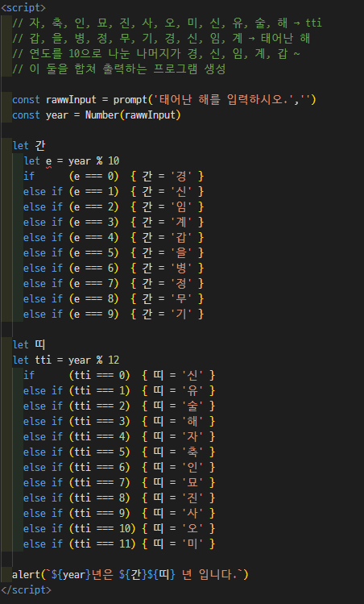The image size is (364, 604).
Task: Click the line with condition (tti === 0)
Action: coord(119,375)
